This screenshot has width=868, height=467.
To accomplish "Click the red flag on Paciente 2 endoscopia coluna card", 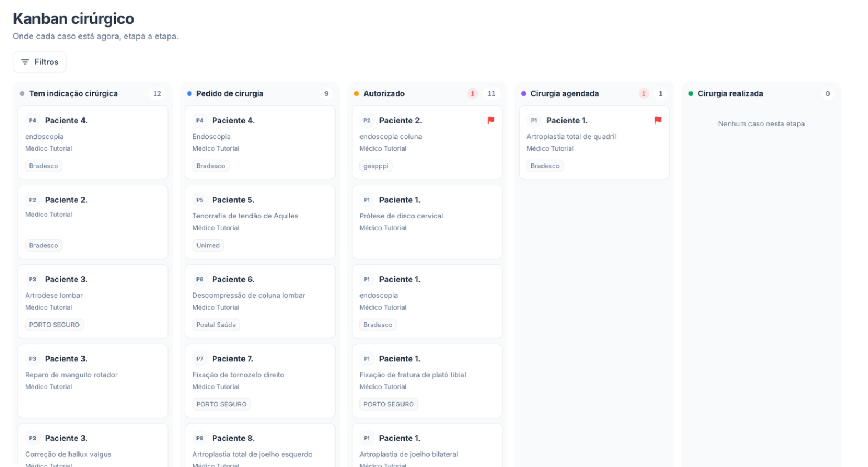I will click(x=491, y=120).
